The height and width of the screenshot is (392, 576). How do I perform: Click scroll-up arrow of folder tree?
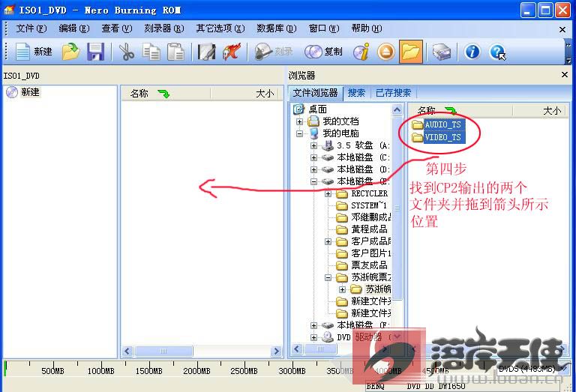pos(397,109)
